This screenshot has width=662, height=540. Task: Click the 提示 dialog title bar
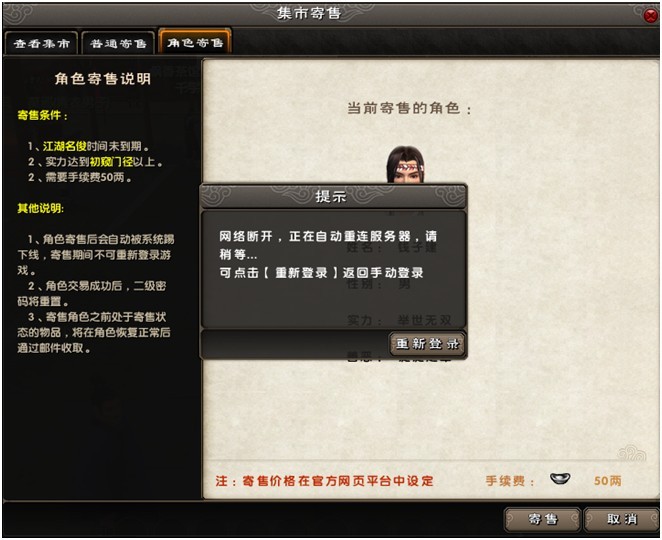(333, 196)
